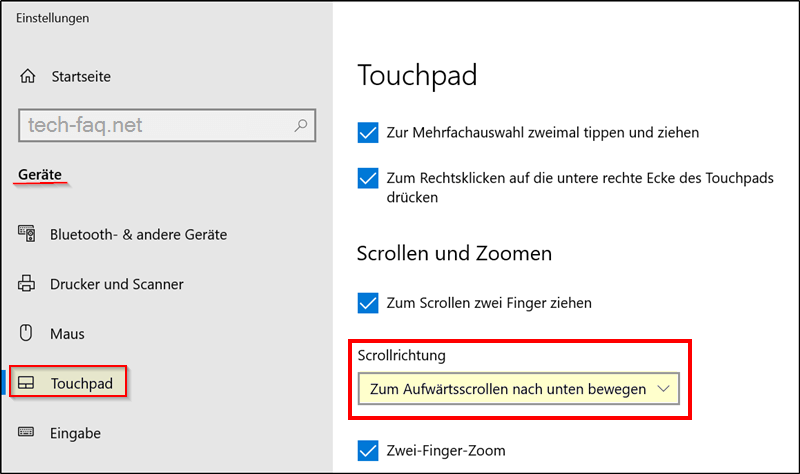Click the mouse icon next to Maus

point(26,333)
